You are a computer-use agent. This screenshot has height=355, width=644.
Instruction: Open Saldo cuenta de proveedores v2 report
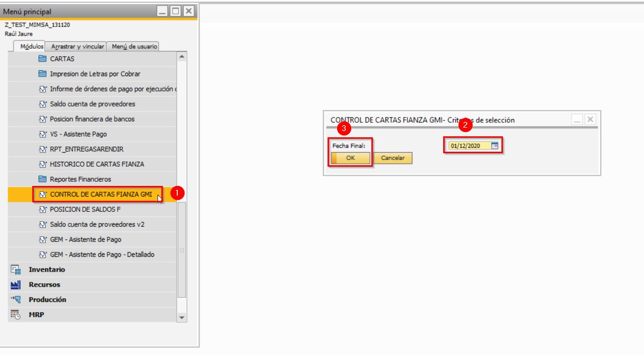[97, 224]
